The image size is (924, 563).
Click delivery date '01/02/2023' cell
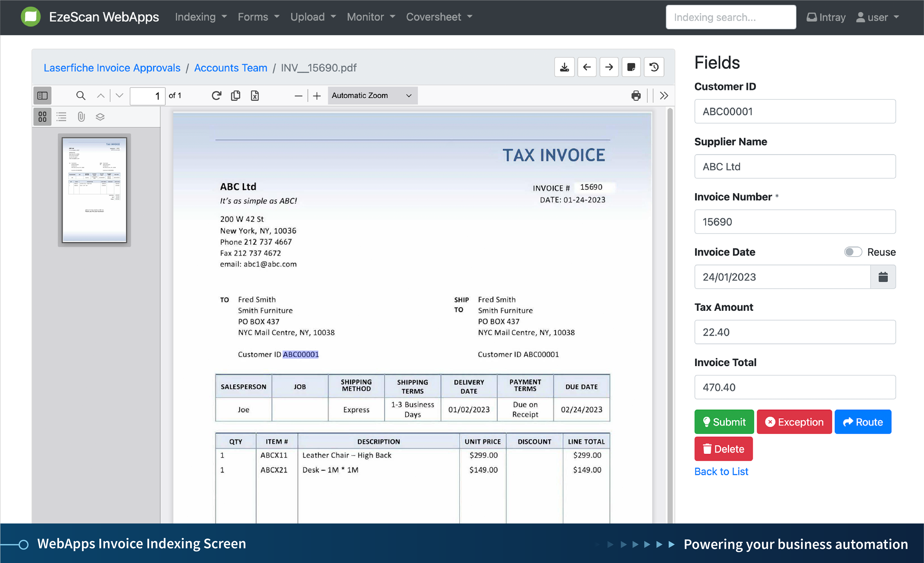pos(469,409)
